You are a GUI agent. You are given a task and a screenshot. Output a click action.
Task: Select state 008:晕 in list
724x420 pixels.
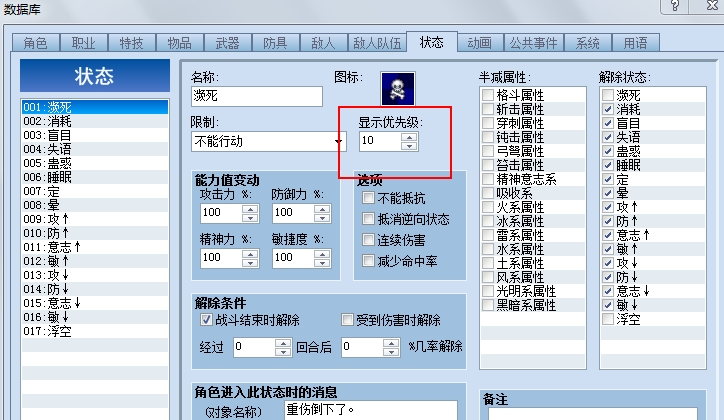[x=95, y=205]
